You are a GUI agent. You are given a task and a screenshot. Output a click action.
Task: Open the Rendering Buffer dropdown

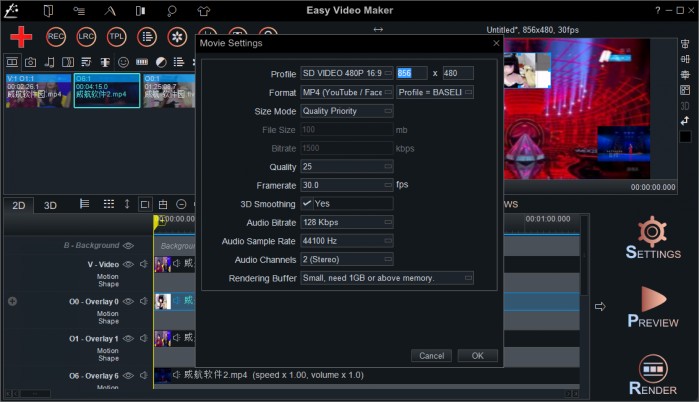coord(387,278)
